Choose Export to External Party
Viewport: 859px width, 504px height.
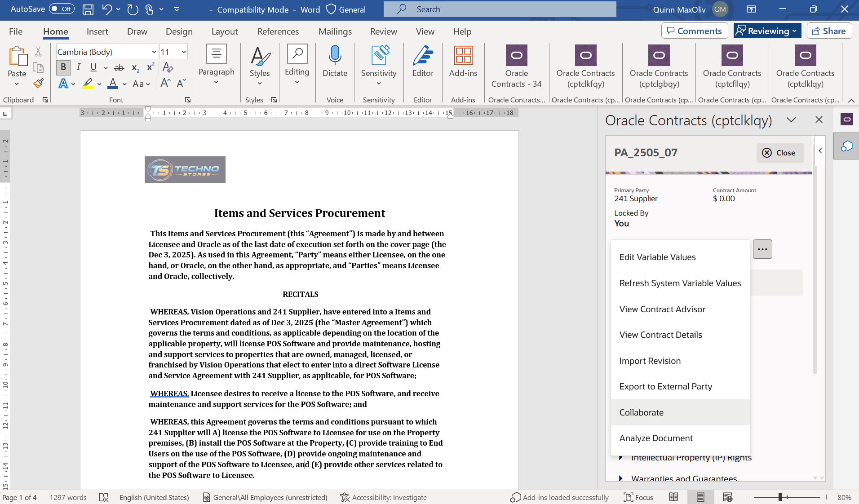point(680,386)
